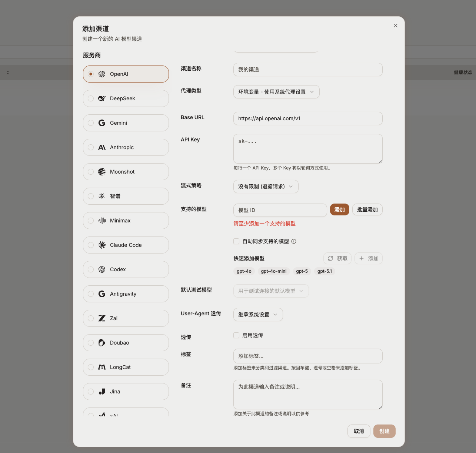Click the refresh icon in 获取 button
Viewport: 476px width, 453px height.
click(330, 258)
